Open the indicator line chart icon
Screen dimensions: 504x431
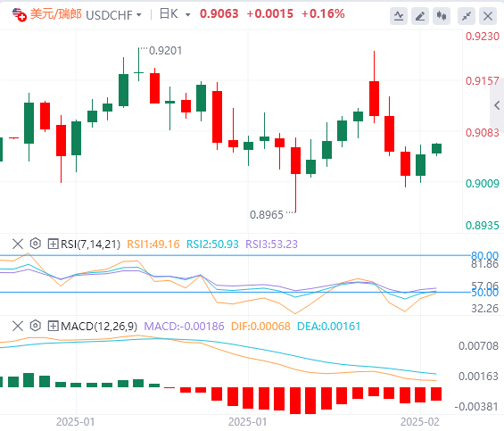[x=399, y=16]
